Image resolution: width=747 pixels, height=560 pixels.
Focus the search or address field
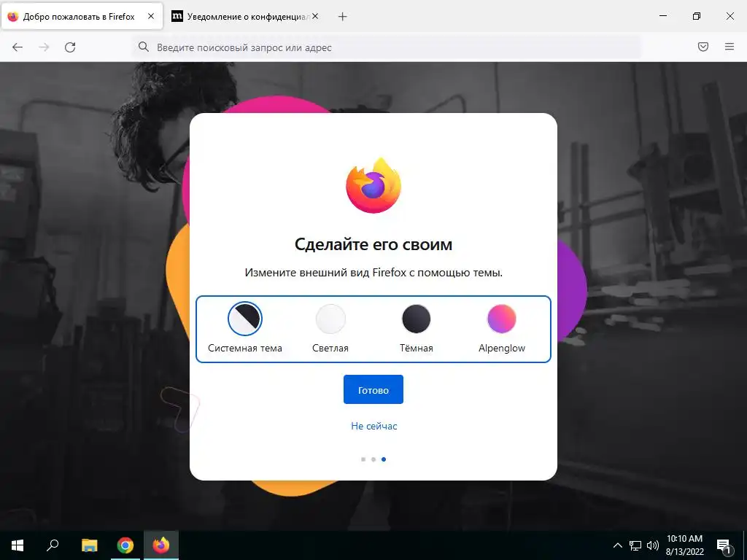tap(386, 47)
